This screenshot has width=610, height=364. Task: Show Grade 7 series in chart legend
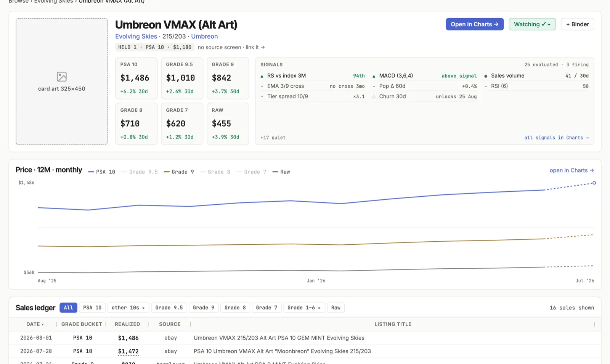(251, 172)
